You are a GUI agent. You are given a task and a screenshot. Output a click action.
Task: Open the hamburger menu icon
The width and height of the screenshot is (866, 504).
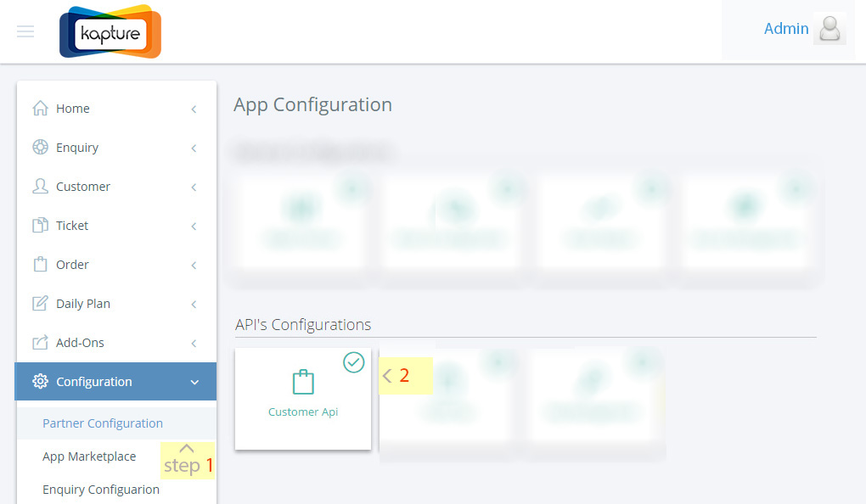coord(25,31)
